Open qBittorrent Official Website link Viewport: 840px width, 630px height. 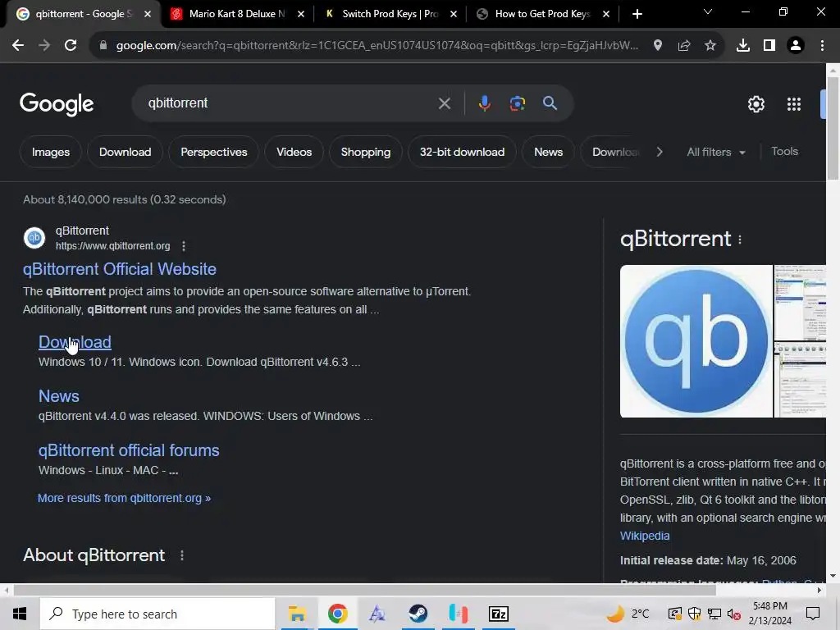click(x=120, y=269)
